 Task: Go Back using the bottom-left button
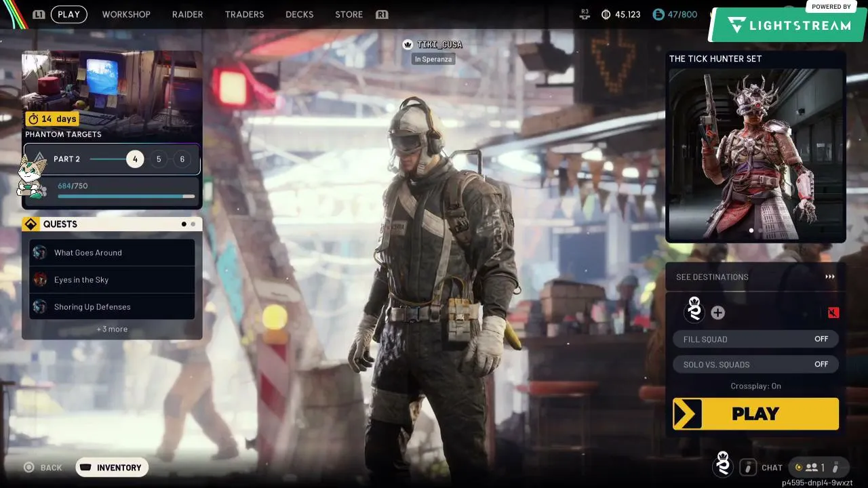(x=43, y=467)
